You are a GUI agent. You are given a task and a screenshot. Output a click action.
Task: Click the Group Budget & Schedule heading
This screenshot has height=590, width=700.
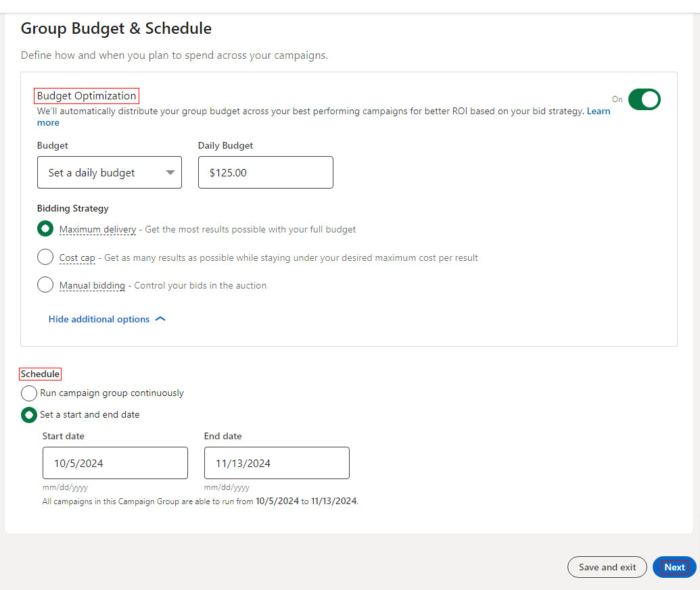pos(116,28)
